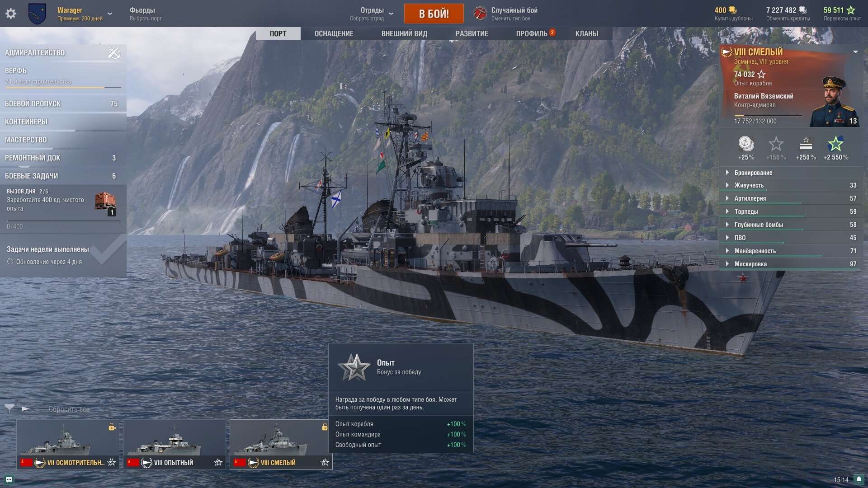Toggle favorite star on VIII СМЕЛЫЙ card
The image size is (868, 488).
pos(325,462)
